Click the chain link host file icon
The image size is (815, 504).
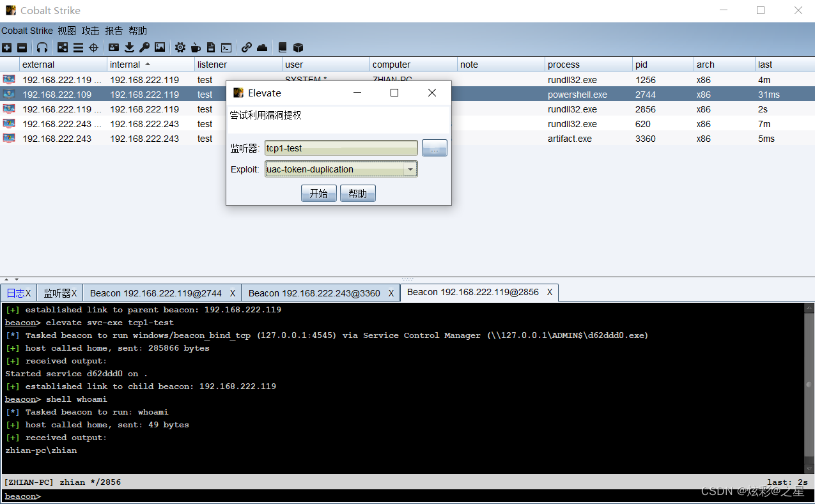(x=247, y=47)
